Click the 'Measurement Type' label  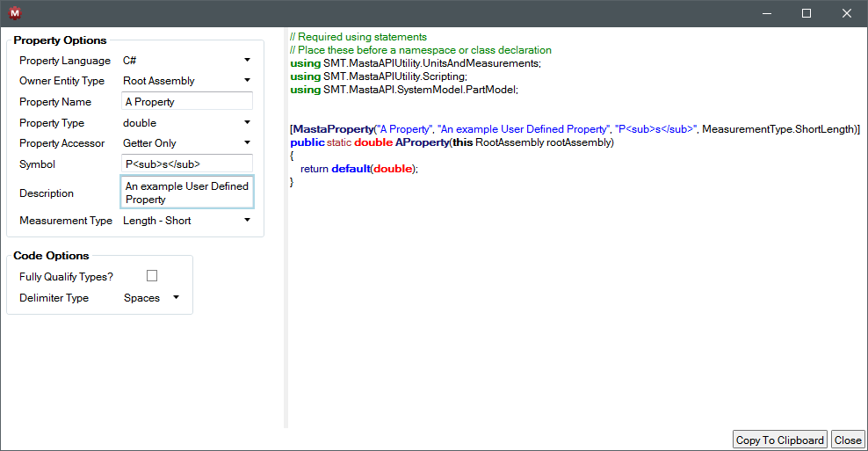tap(66, 221)
